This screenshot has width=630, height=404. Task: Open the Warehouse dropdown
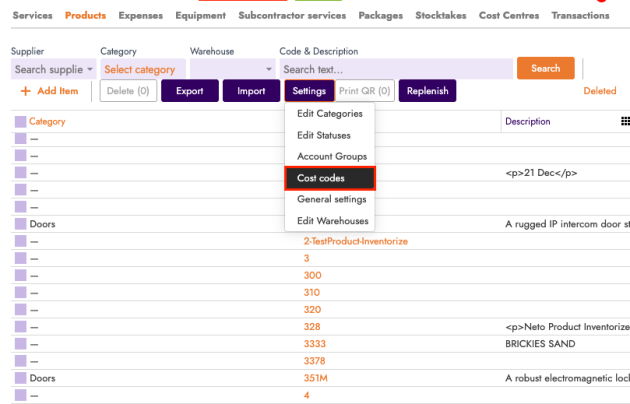[231, 69]
